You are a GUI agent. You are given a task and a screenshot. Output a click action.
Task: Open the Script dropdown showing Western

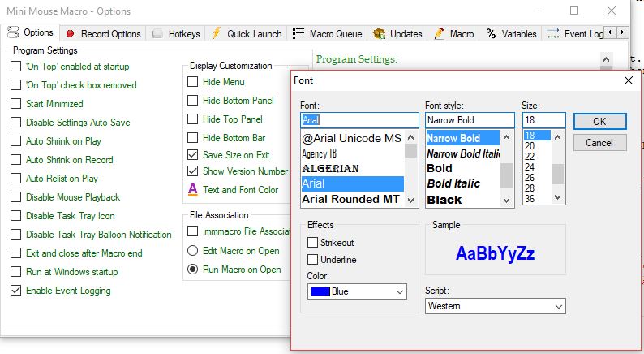[496, 306]
